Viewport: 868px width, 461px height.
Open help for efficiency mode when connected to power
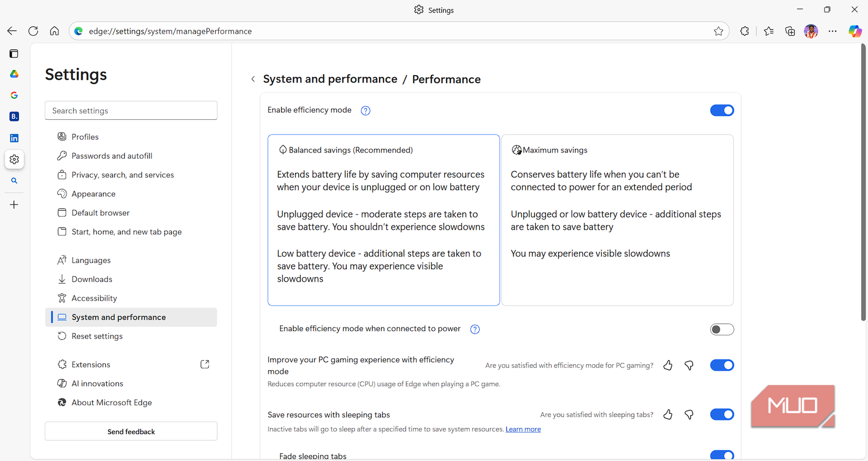[475, 329]
